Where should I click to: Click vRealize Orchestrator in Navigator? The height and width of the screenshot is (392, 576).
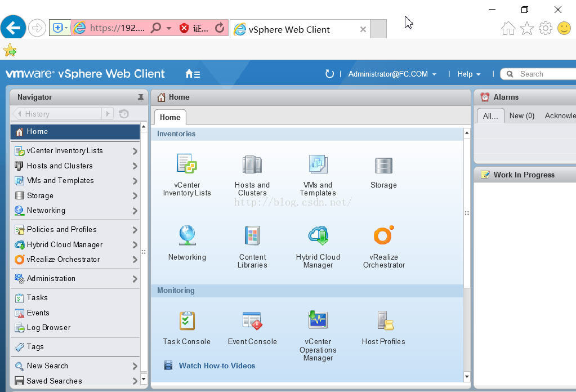[75, 260]
